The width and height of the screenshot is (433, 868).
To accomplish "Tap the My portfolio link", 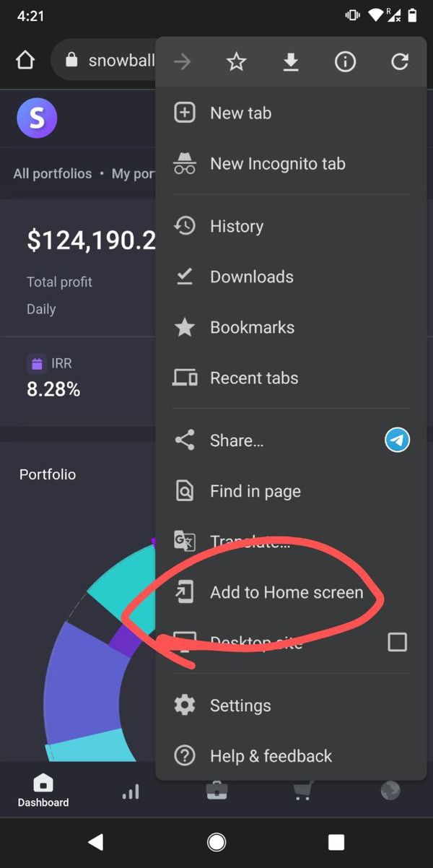I will tap(133, 173).
